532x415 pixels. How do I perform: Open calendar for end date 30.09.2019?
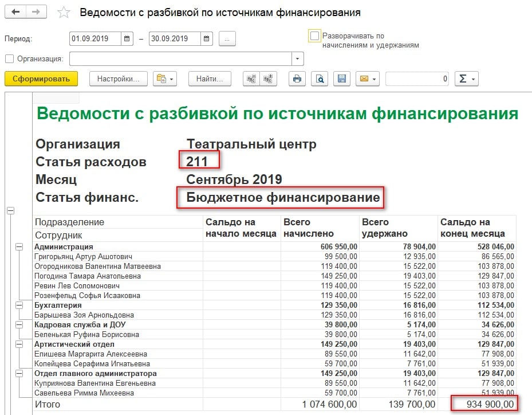pos(206,39)
